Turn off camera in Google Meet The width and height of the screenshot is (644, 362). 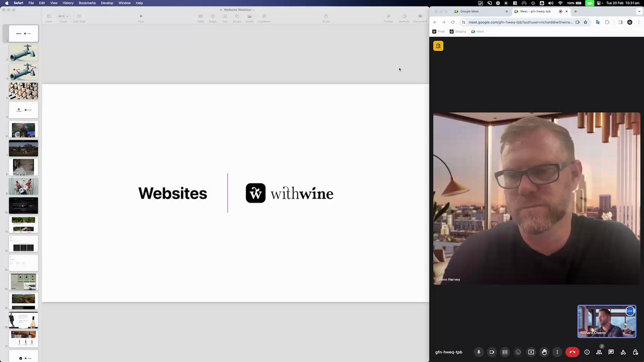pyautogui.click(x=492, y=352)
